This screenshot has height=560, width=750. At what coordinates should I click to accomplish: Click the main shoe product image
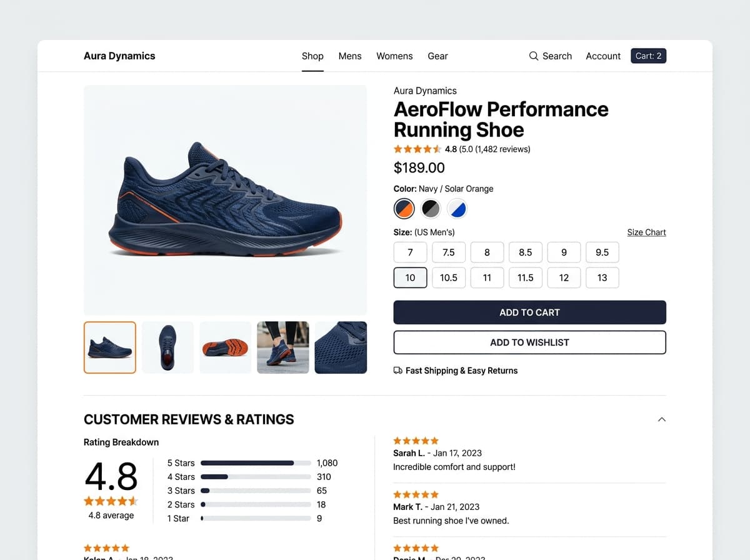tap(225, 200)
